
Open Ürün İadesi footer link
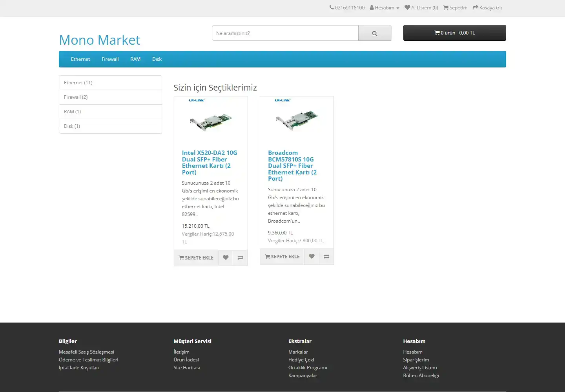186,360
